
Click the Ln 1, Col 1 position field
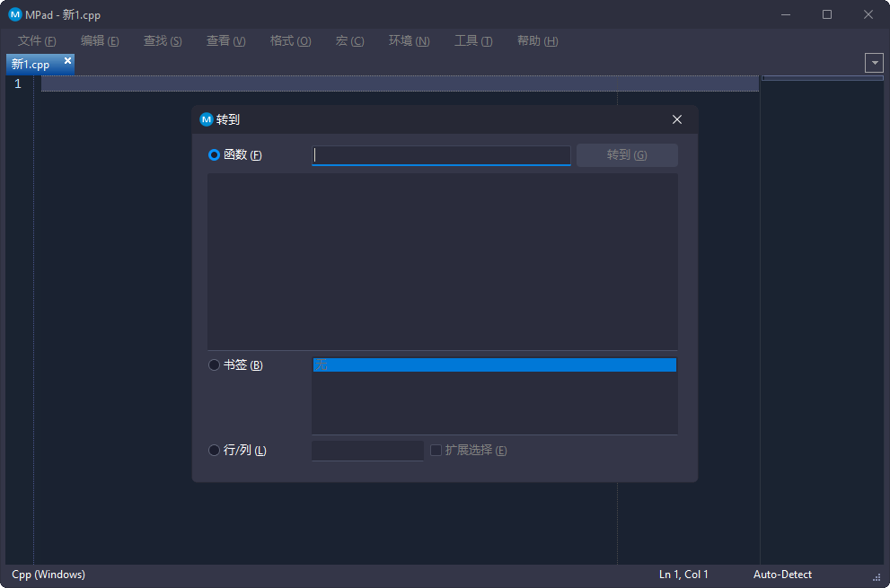coord(683,574)
